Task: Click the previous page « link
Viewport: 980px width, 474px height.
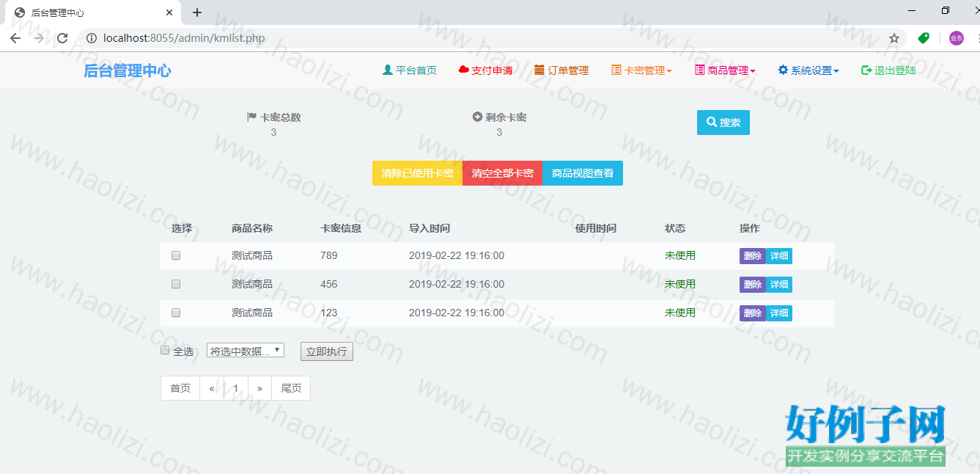Action: pyautogui.click(x=212, y=388)
